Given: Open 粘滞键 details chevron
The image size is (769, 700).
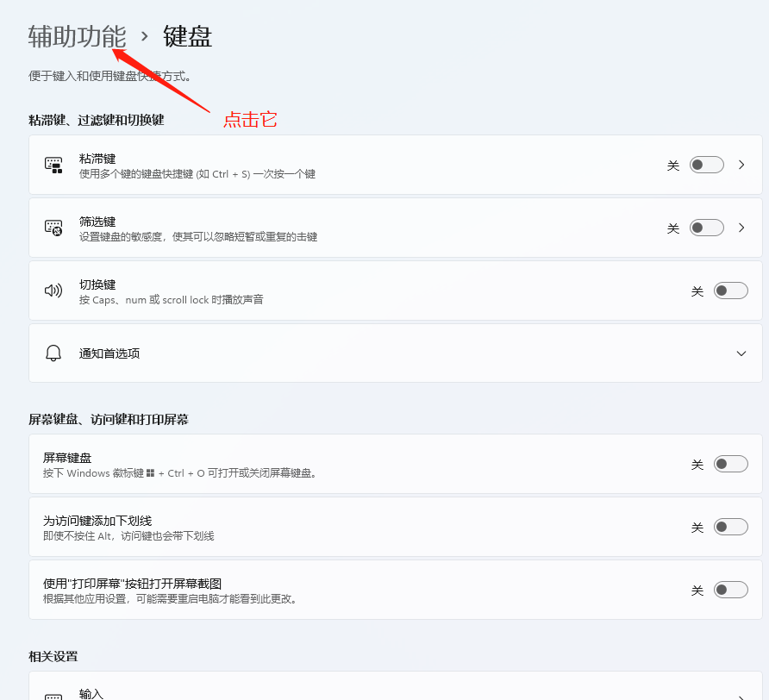Looking at the screenshot, I should [741, 165].
